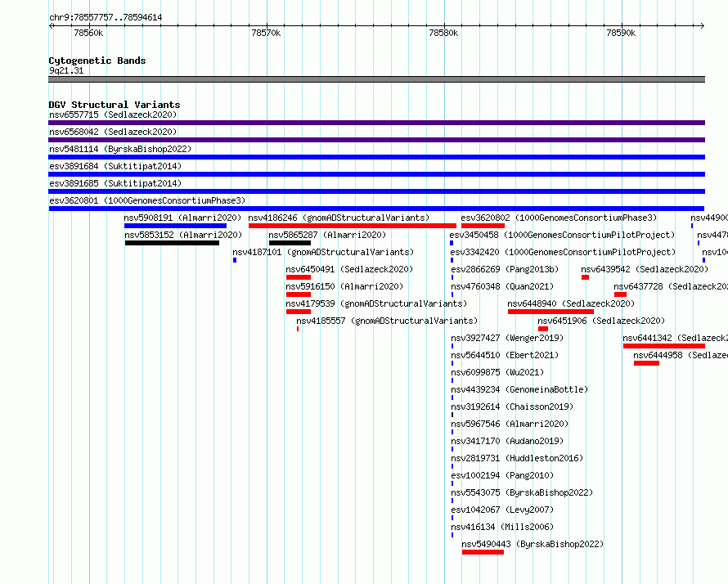
Task: Click nsv4185557 (gnomADStructuralVariants) label
Action: [387, 321]
